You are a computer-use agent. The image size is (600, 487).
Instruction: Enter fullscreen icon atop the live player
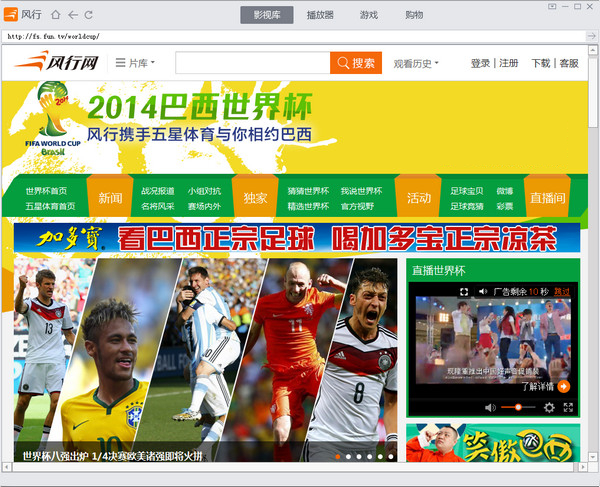(x=464, y=292)
